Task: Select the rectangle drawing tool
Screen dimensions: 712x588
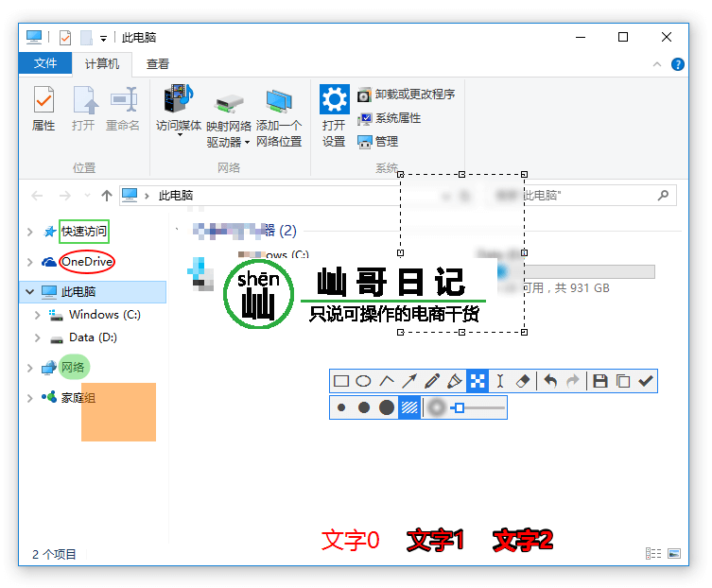Action: pyautogui.click(x=341, y=381)
